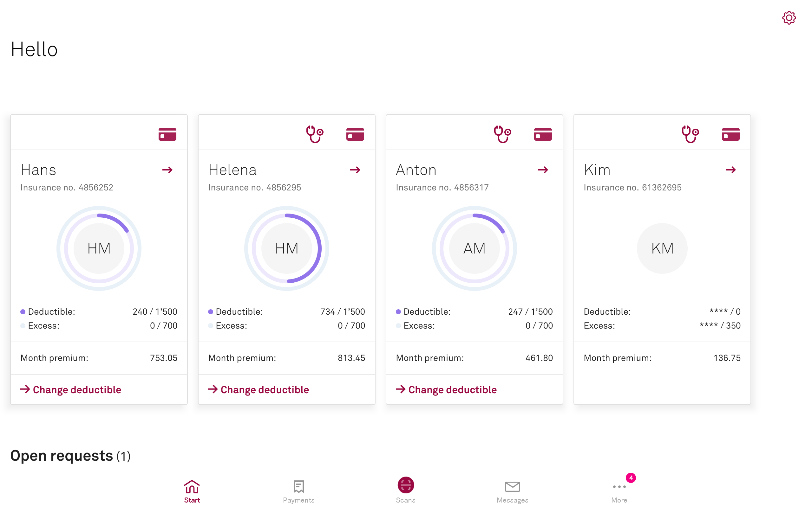Open Anton's details with arrow
812x507 pixels.
543,170
